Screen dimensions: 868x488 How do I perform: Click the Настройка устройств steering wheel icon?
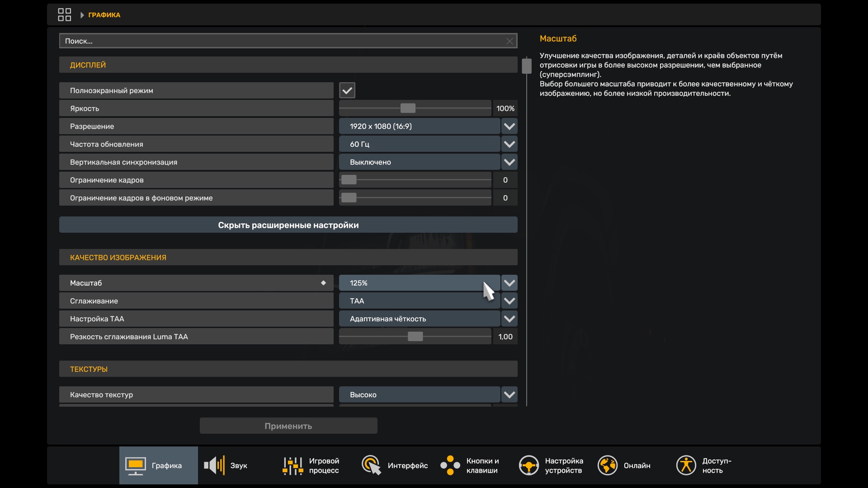pos(528,466)
